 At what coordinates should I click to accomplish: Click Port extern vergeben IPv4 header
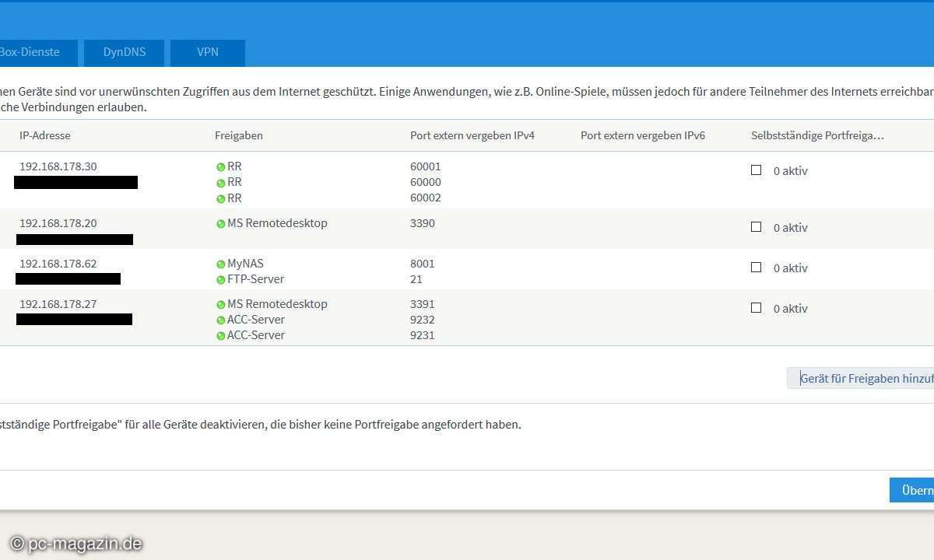coord(472,135)
